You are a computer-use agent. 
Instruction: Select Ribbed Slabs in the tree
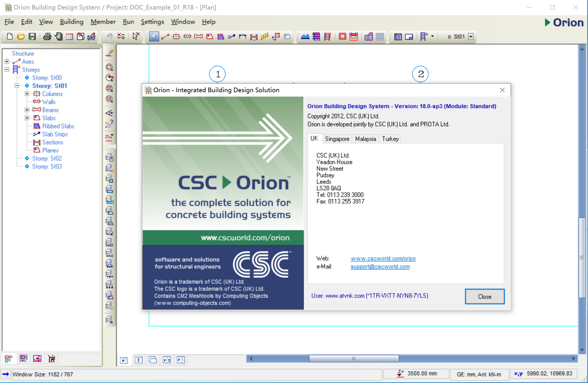pos(58,126)
